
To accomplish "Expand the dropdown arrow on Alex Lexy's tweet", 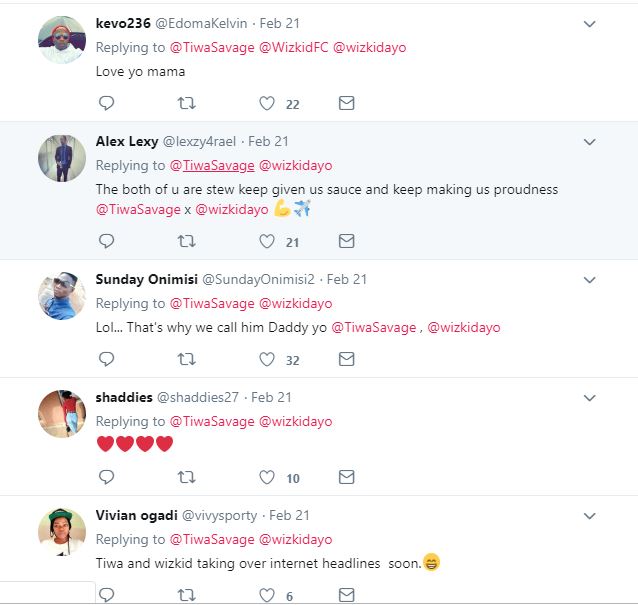I will click(x=589, y=142).
